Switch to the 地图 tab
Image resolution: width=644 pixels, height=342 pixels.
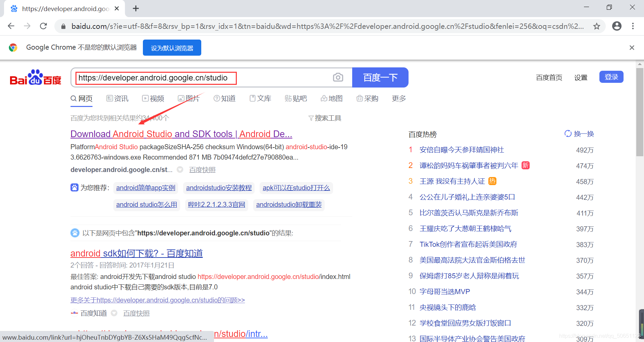tap(332, 99)
